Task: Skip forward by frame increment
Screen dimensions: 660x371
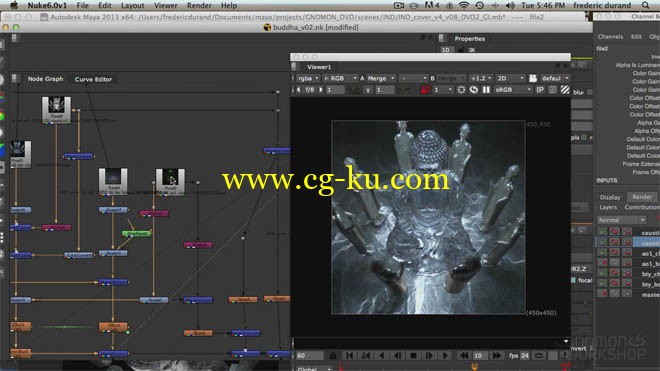Action: coord(497,356)
